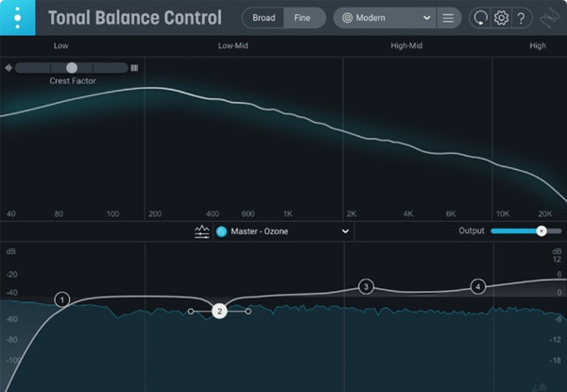Toggle the Master - Ozone power button

coord(221,231)
